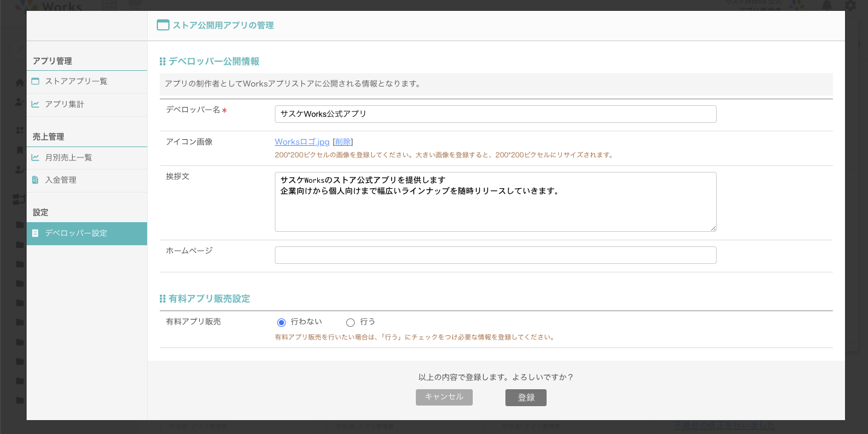Focus the ホームページ input field
This screenshot has width=868, height=434.
(495, 255)
